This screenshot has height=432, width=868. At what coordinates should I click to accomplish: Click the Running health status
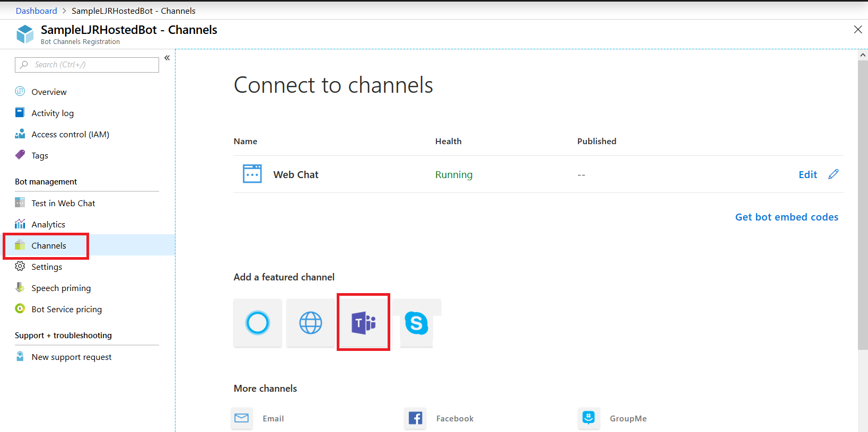(454, 174)
